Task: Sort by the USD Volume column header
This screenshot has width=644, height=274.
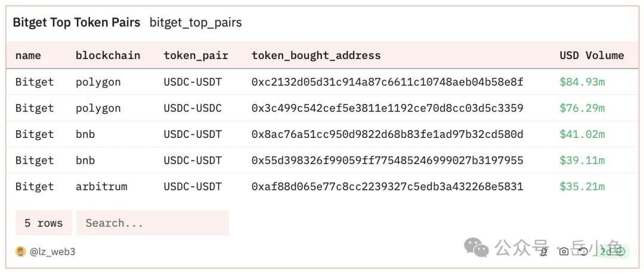Action: (592, 56)
